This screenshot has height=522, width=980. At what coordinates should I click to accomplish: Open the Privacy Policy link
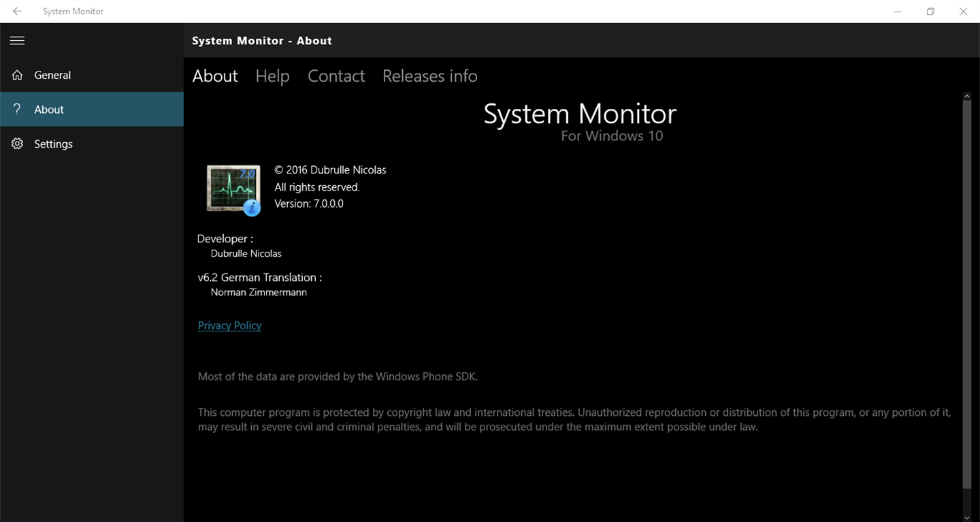pos(229,325)
